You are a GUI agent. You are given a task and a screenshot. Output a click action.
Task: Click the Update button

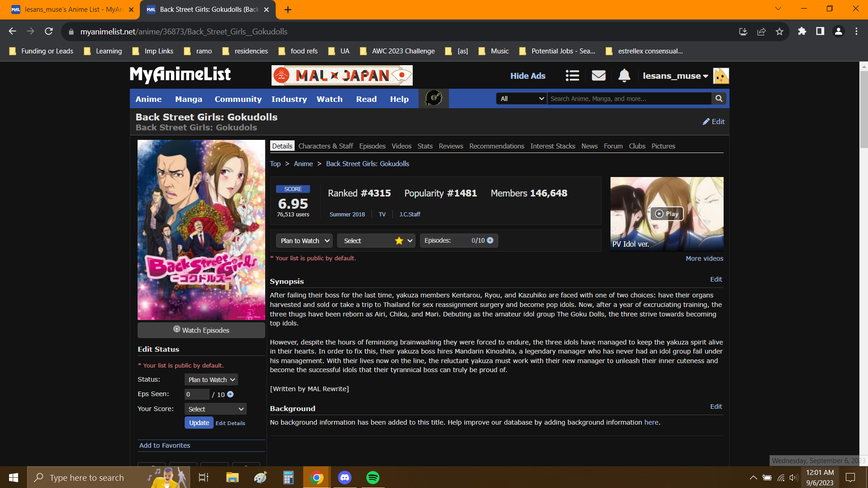tap(199, 423)
